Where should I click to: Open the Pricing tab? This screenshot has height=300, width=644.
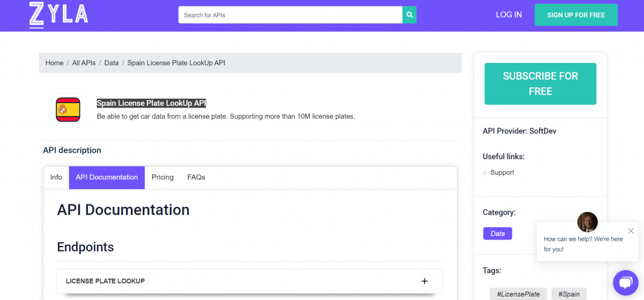click(163, 177)
